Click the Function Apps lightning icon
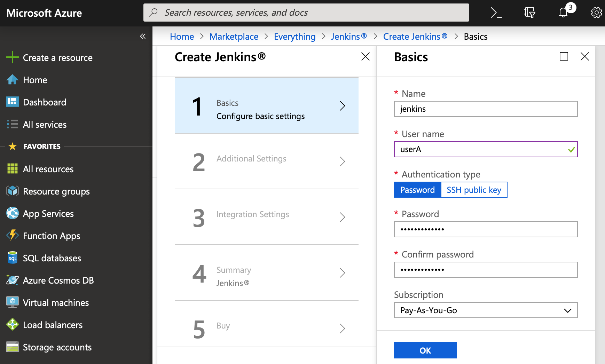The height and width of the screenshot is (364, 605). [12, 236]
